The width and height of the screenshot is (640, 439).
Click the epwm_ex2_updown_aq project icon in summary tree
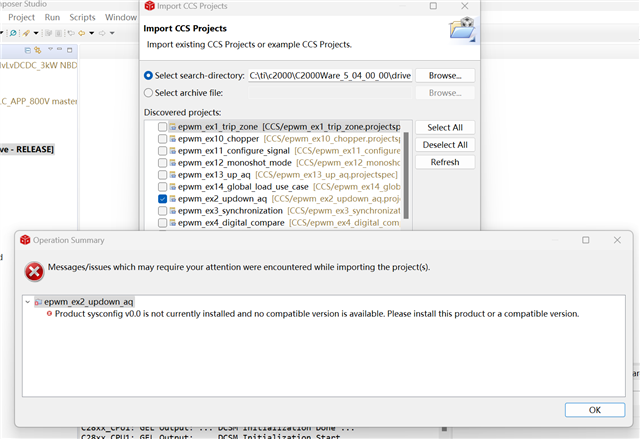tap(38, 301)
